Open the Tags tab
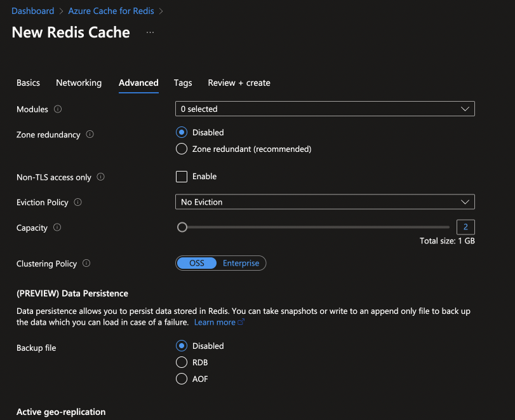Image resolution: width=515 pixels, height=420 pixels. 183,83
